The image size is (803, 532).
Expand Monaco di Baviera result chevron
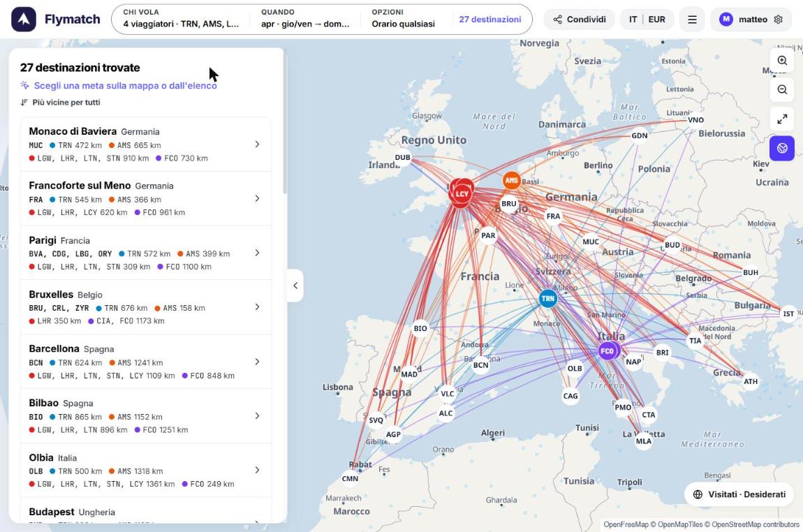point(257,145)
